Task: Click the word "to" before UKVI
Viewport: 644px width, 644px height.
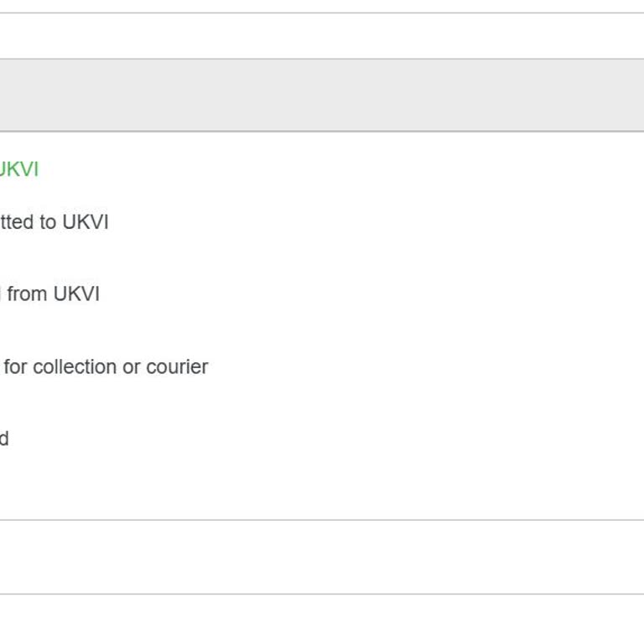Action: click(48, 222)
